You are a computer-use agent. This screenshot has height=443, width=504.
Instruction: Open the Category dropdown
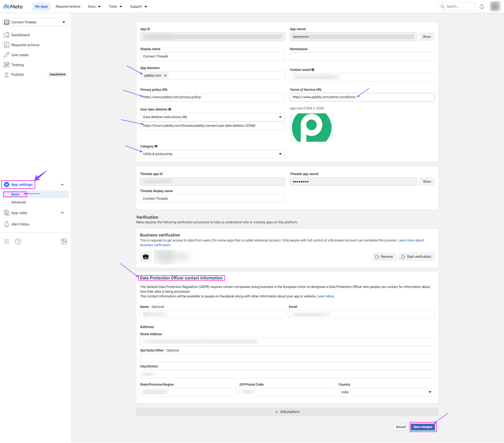coord(212,154)
